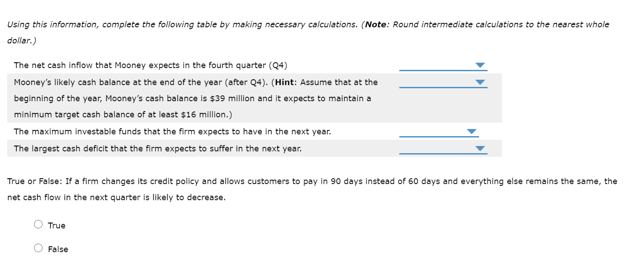Click the dropdown arrow beside Q4 net inflow

(x=480, y=65)
